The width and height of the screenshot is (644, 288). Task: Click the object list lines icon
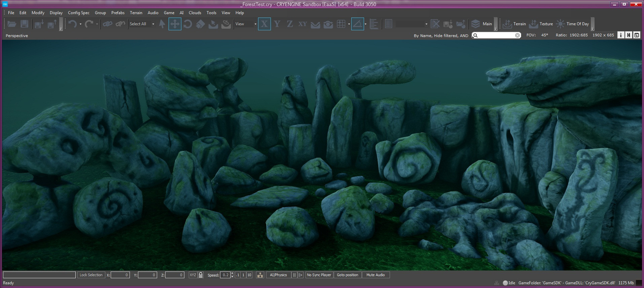[x=388, y=24]
